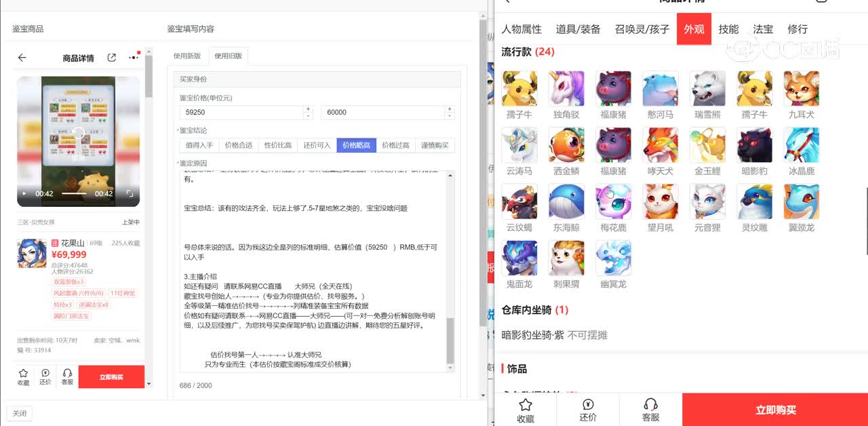Switch to the 人物属性 tab
868x426 pixels.
(521, 29)
